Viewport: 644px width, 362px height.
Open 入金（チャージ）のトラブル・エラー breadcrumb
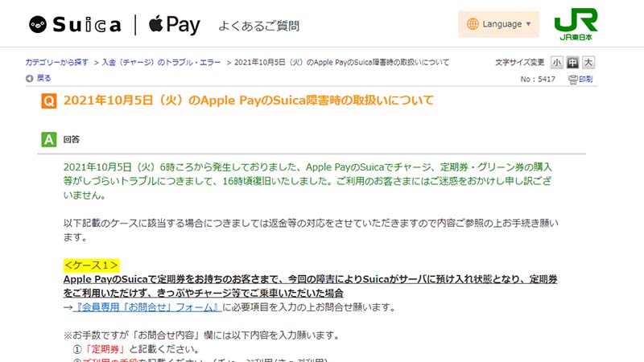point(161,63)
